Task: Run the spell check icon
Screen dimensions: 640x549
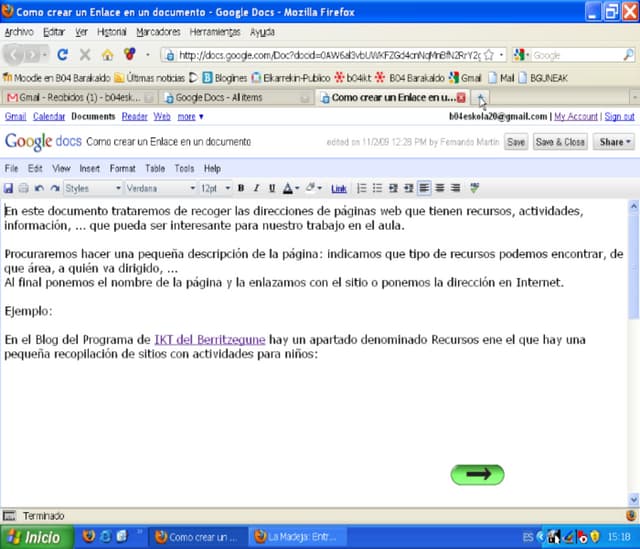Action: click(474, 188)
